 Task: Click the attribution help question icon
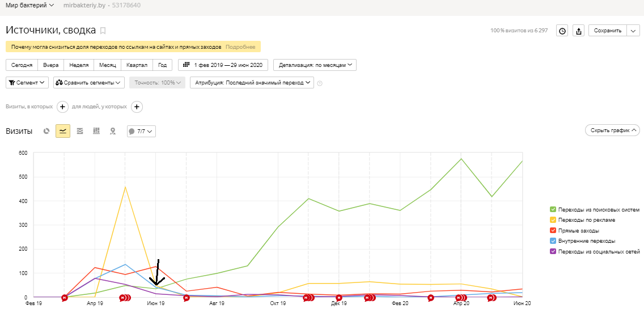[x=320, y=83]
